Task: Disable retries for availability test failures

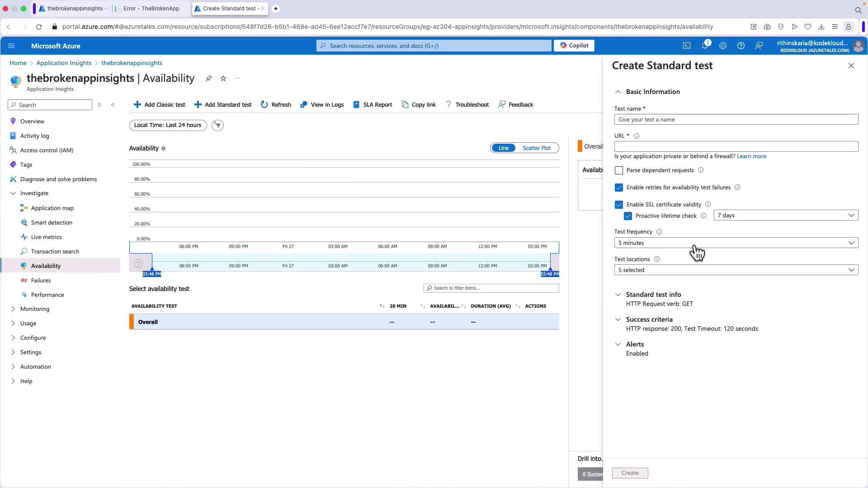Action: point(619,188)
